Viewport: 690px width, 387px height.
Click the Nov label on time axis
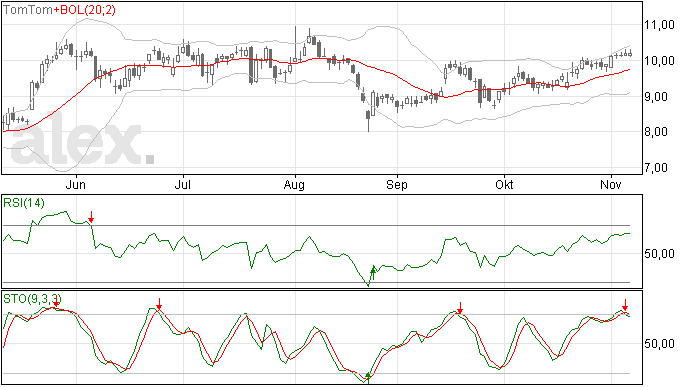point(611,184)
